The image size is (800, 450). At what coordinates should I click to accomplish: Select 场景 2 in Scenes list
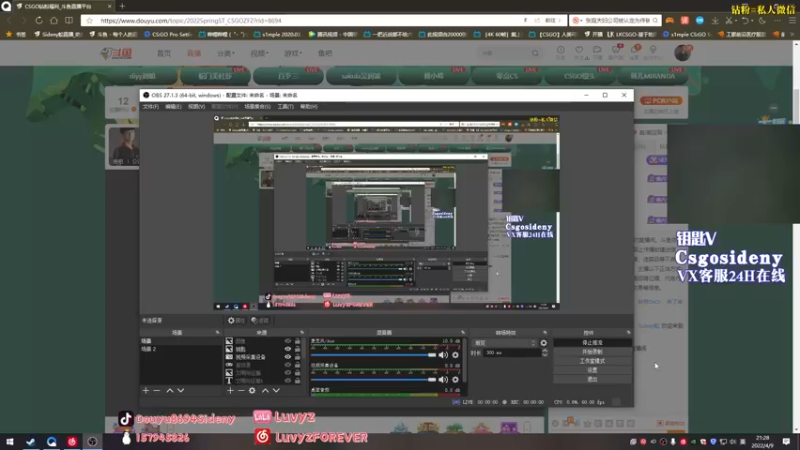(149, 349)
